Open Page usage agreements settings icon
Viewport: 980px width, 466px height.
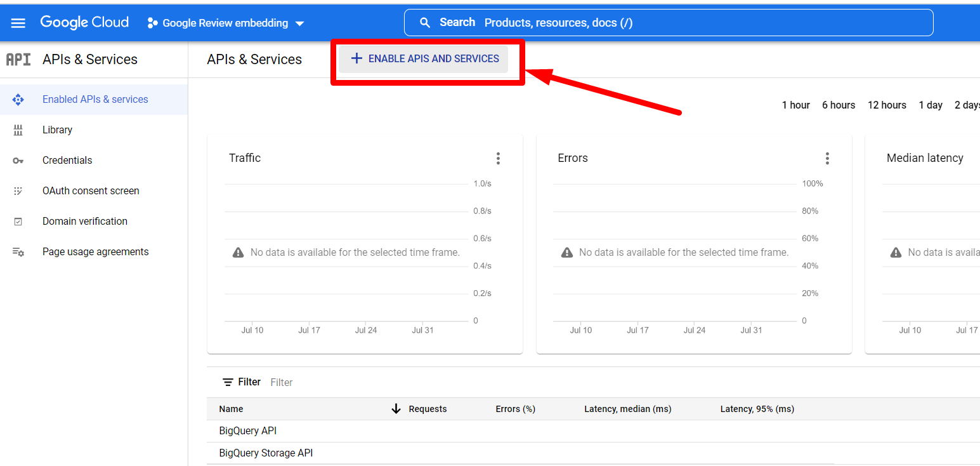pos(19,251)
